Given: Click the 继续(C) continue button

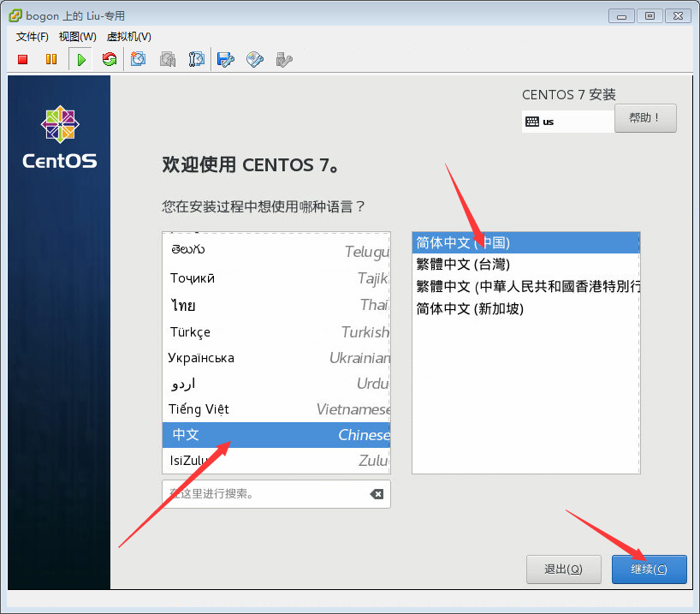Looking at the screenshot, I should 650,569.
